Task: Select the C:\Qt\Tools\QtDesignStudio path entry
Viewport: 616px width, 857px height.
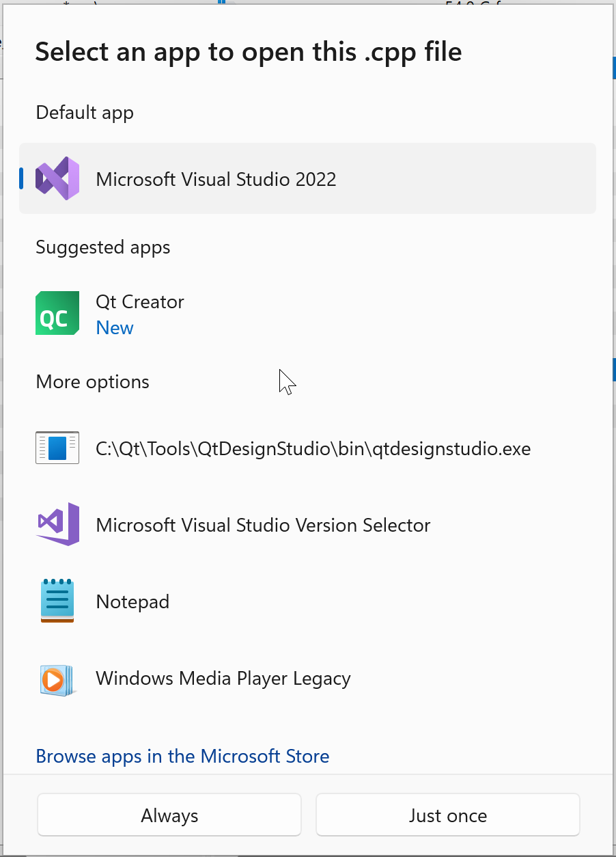Action: point(313,449)
